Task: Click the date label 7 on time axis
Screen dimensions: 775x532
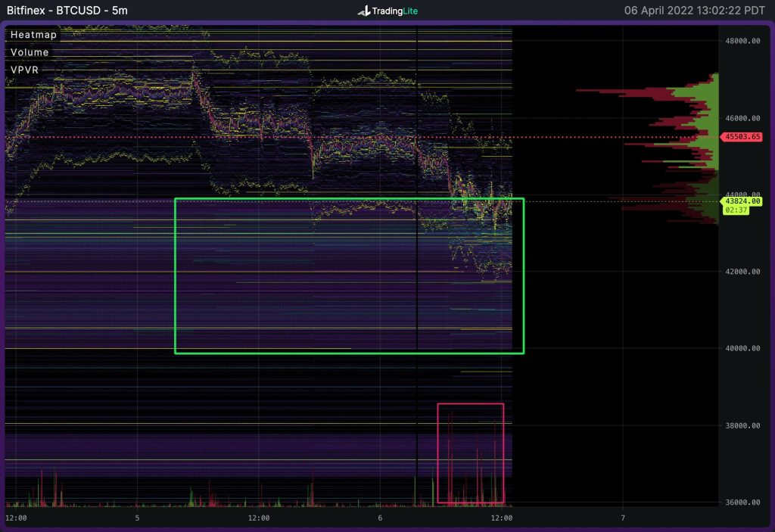Action: (x=623, y=518)
